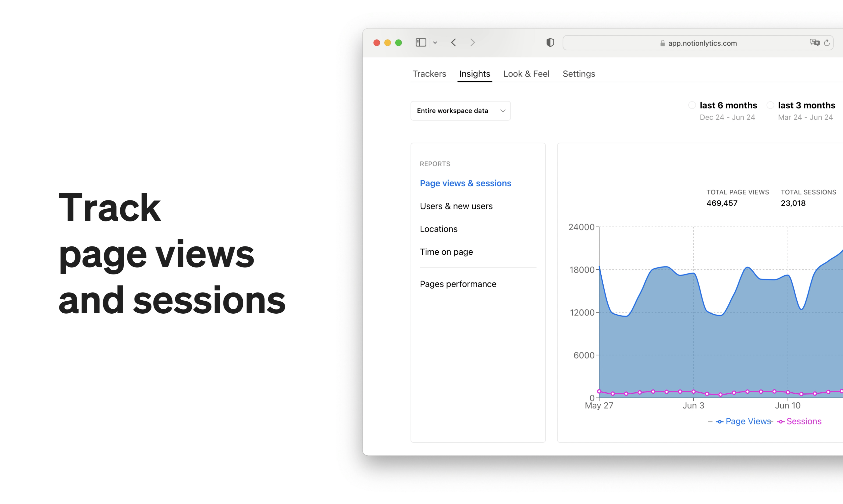Open the privacy shield icon
Viewport: 843px width, 504px height.
tap(550, 42)
